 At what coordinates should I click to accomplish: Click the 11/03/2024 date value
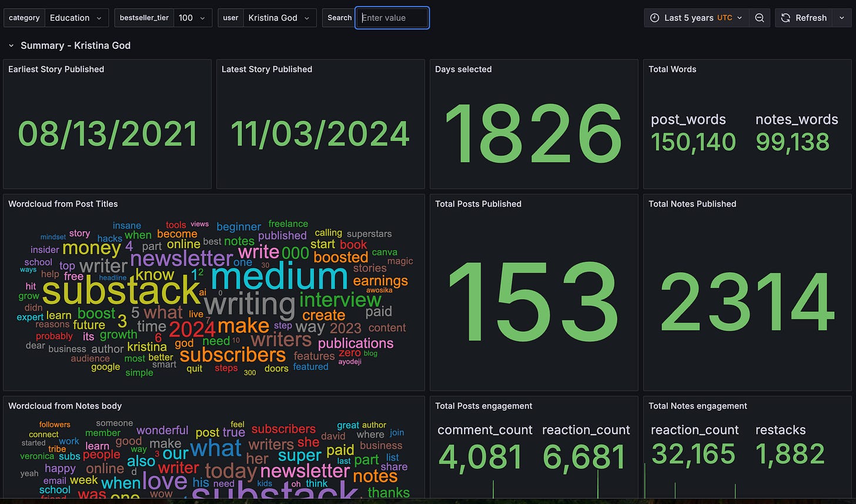point(320,134)
